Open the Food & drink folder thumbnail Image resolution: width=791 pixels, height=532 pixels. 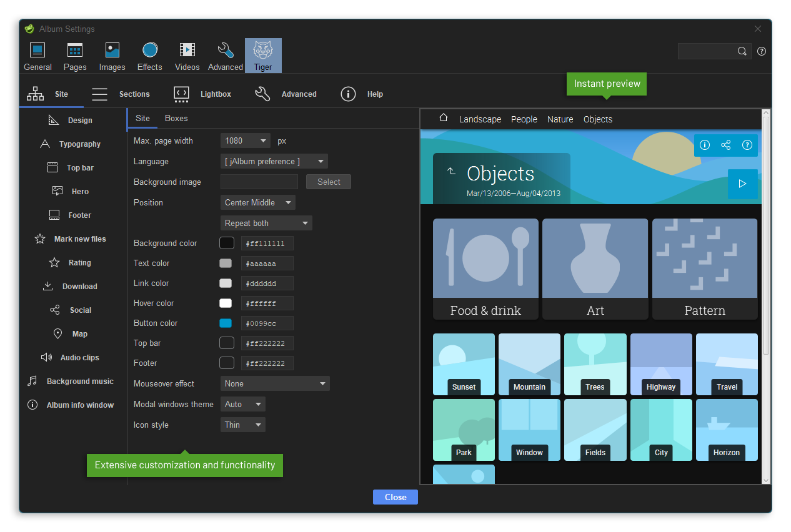click(x=485, y=268)
